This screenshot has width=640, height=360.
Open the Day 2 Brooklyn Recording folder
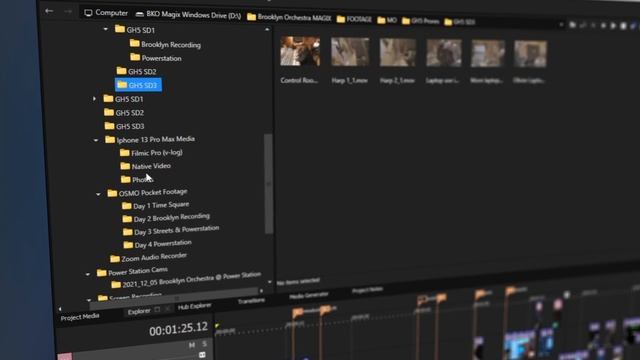pyautogui.click(x=166, y=218)
